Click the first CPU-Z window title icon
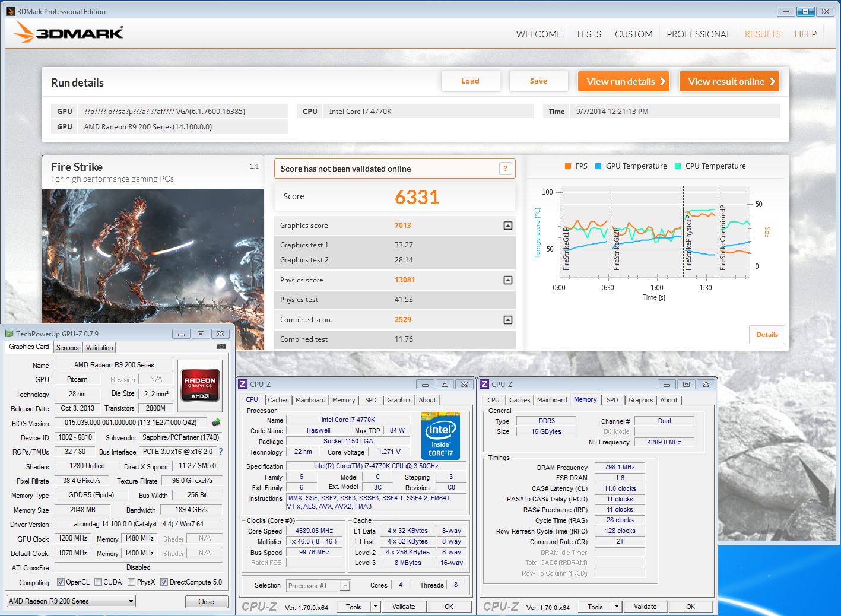This screenshot has height=616, width=841. pyautogui.click(x=243, y=385)
